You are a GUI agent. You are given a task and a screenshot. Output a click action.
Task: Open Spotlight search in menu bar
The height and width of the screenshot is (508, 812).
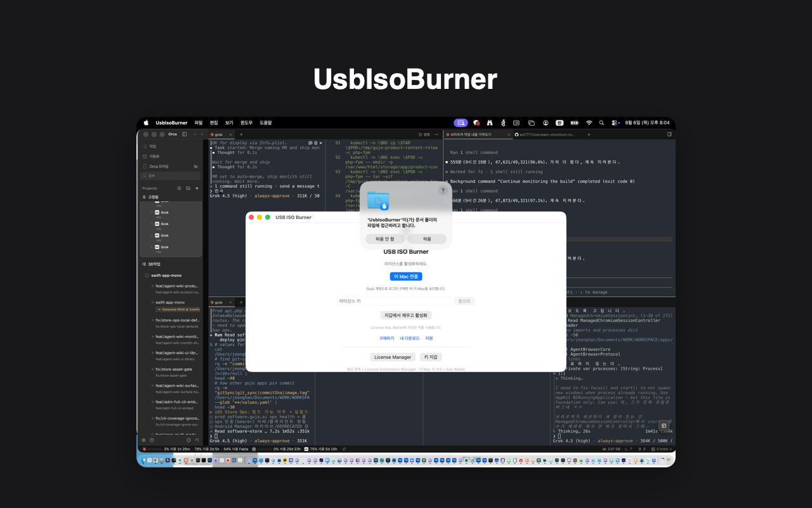click(x=601, y=123)
